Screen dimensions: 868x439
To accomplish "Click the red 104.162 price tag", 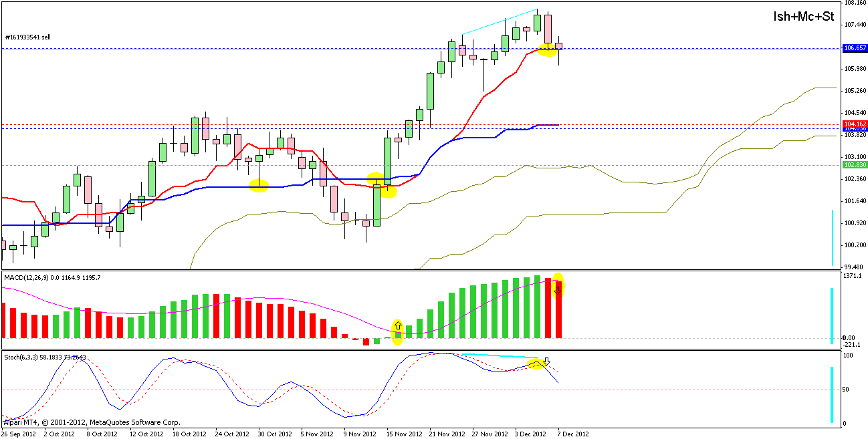I will coord(855,124).
